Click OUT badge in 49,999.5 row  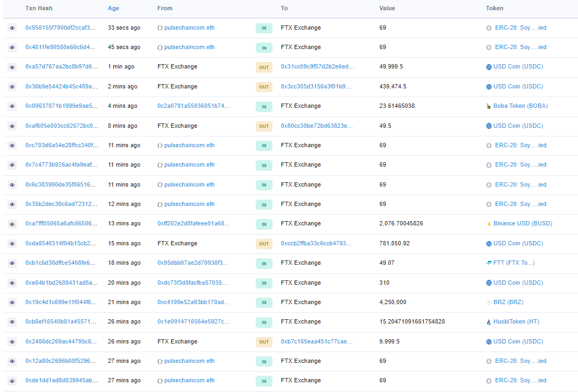[264, 67]
